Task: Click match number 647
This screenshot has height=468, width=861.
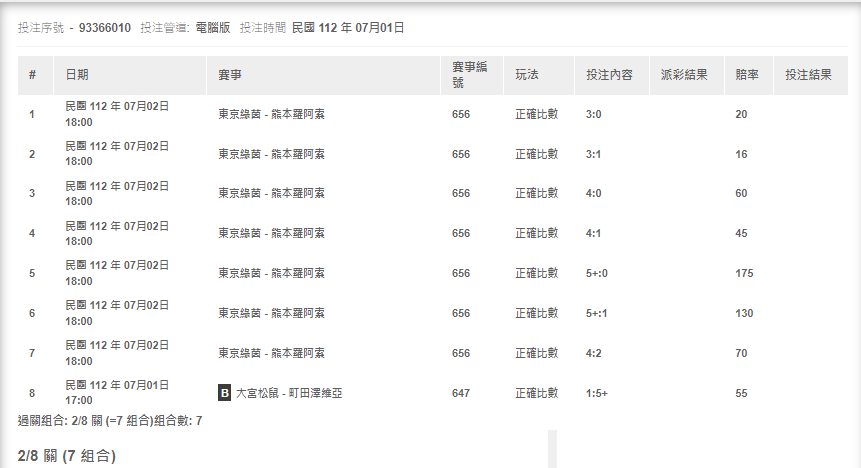Action: pos(461,393)
